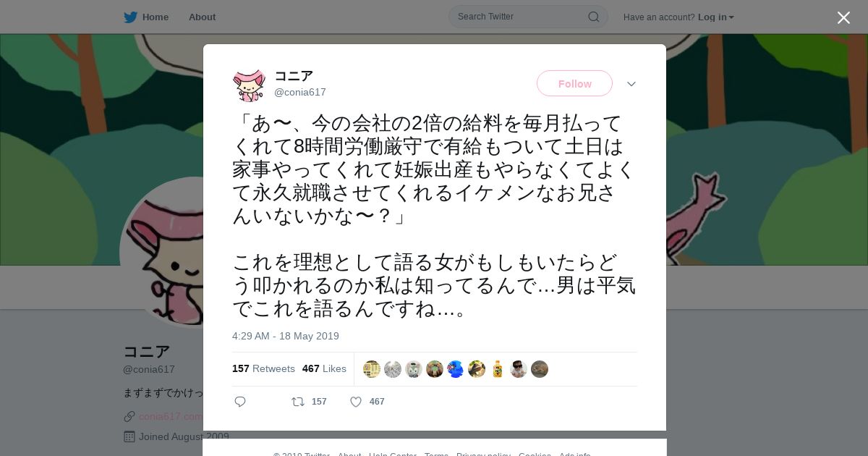Retweet this tweet via retweet icon
Image resolution: width=868 pixels, height=456 pixels.
click(297, 402)
